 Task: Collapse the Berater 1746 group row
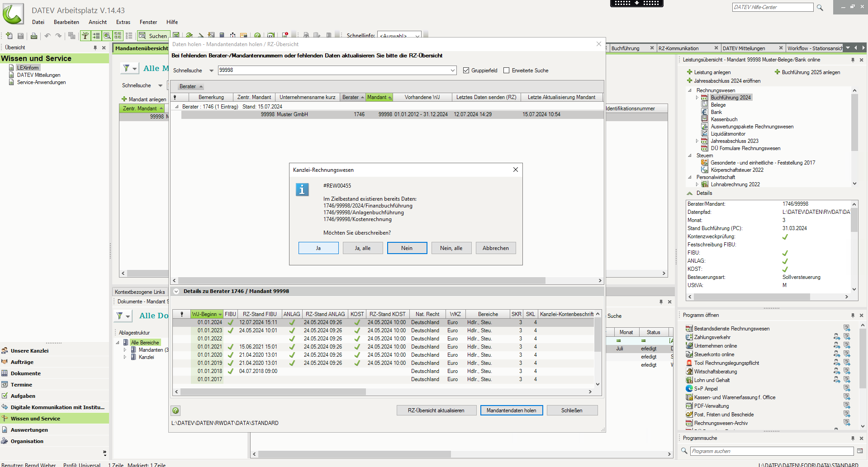click(x=177, y=107)
